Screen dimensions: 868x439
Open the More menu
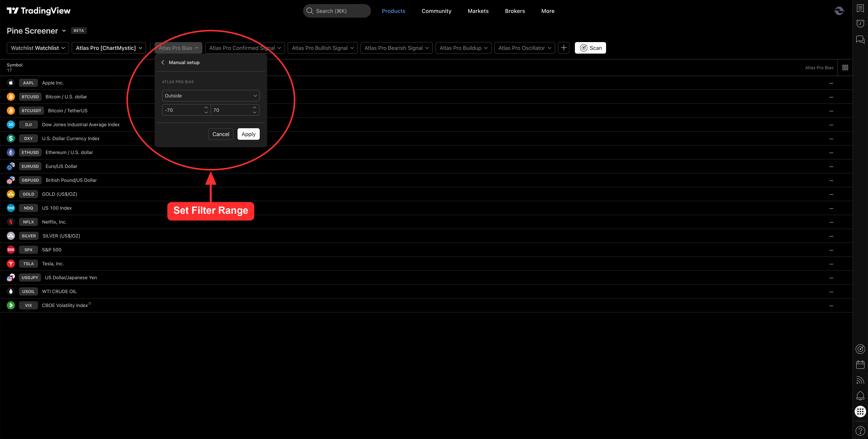click(x=548, y=11)
